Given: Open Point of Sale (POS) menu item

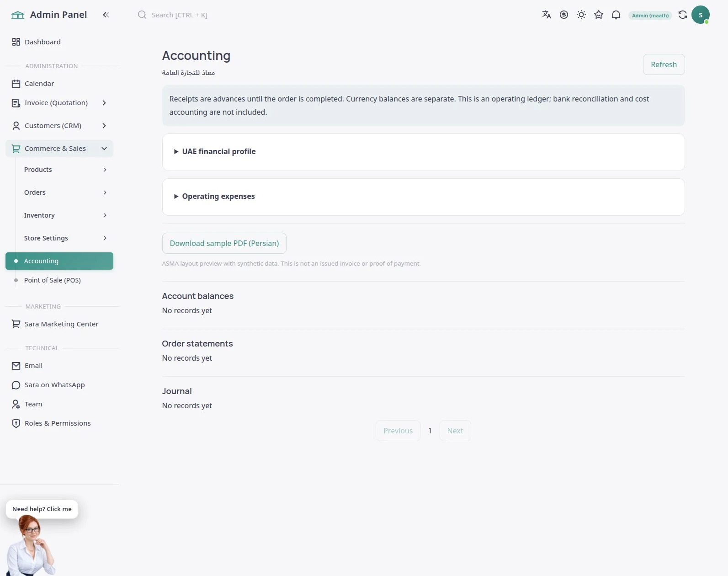Looking at the screenshot, I should (x=59, y=280).
